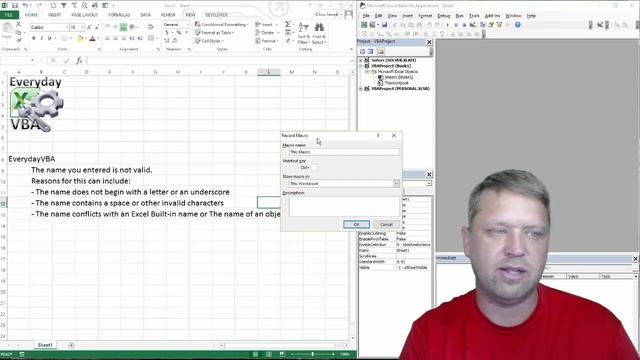Open the font size dropdown
The height and width of the screenshot is (360, 640).
tap(82, 27)
